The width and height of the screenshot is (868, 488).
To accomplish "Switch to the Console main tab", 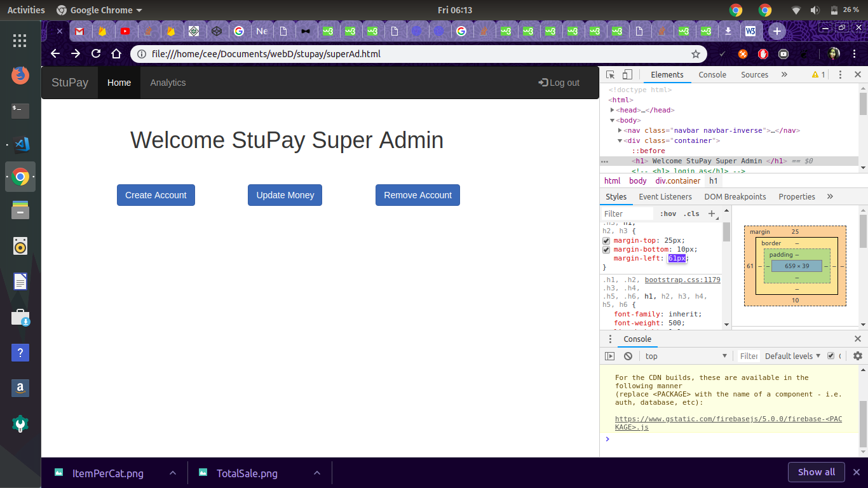I will [x=712, y=74].
